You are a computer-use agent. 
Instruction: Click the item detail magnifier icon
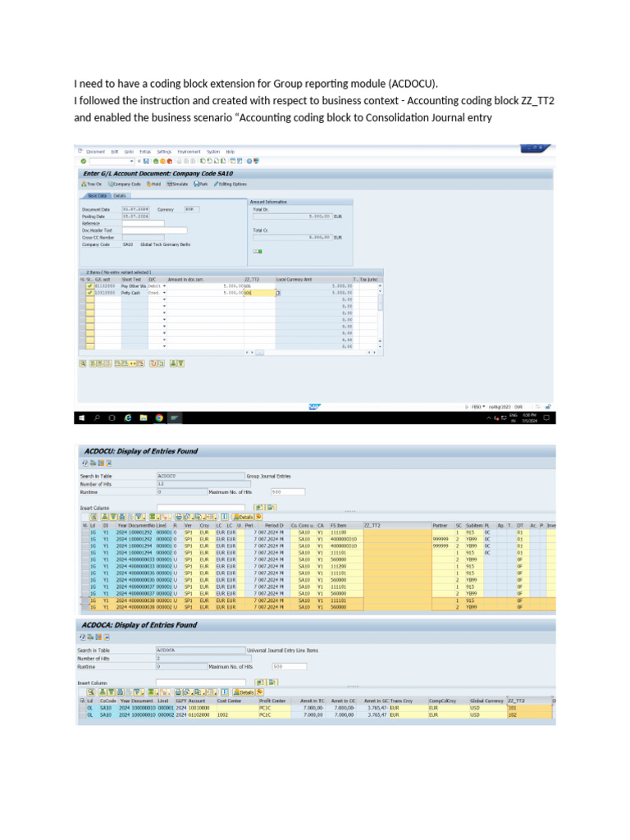pyautogui.click(x=83, y=363)
